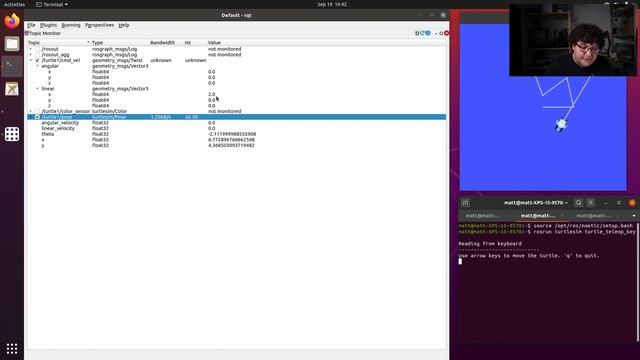
Task: Open Firefox from the Ubuntu dock
Action: [12, 21]
